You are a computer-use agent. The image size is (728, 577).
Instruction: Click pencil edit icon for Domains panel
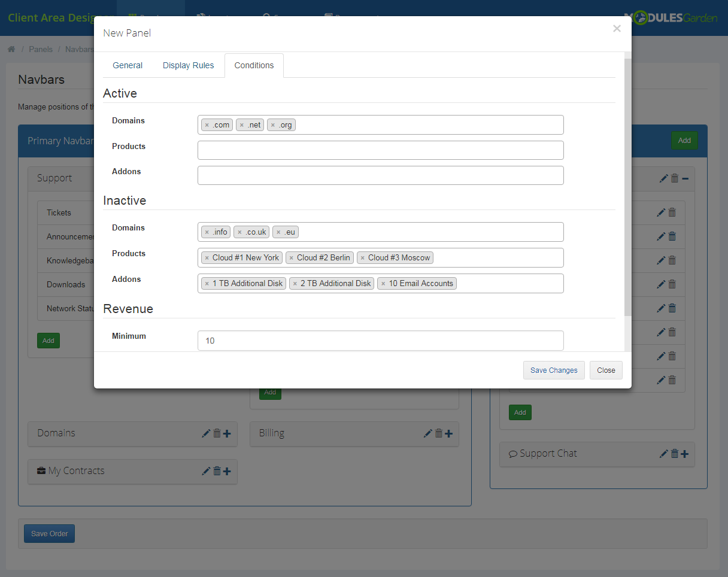pos(206,433)
